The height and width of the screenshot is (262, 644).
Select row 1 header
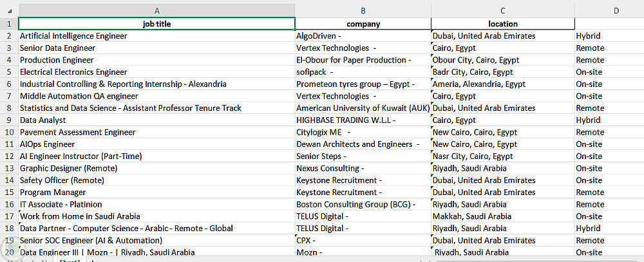coord(9,24)
